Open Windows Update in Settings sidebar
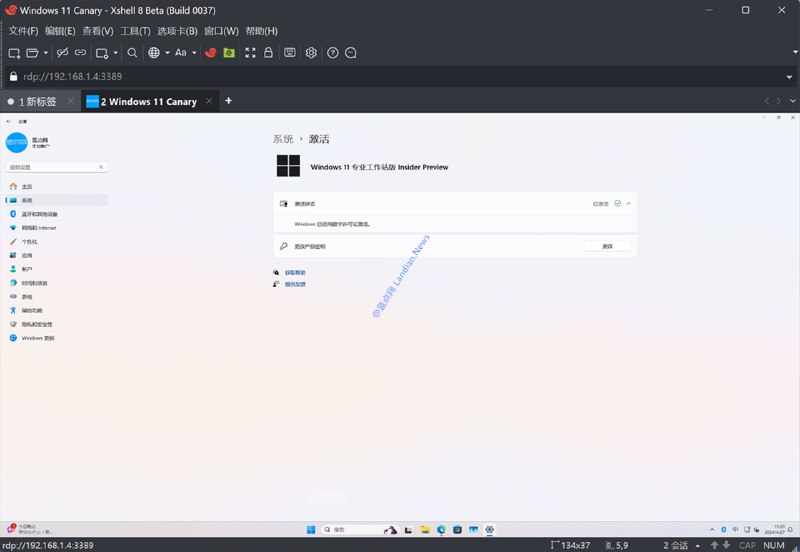The height and width of the screenshot is (552, 800). tap(56, 338)
